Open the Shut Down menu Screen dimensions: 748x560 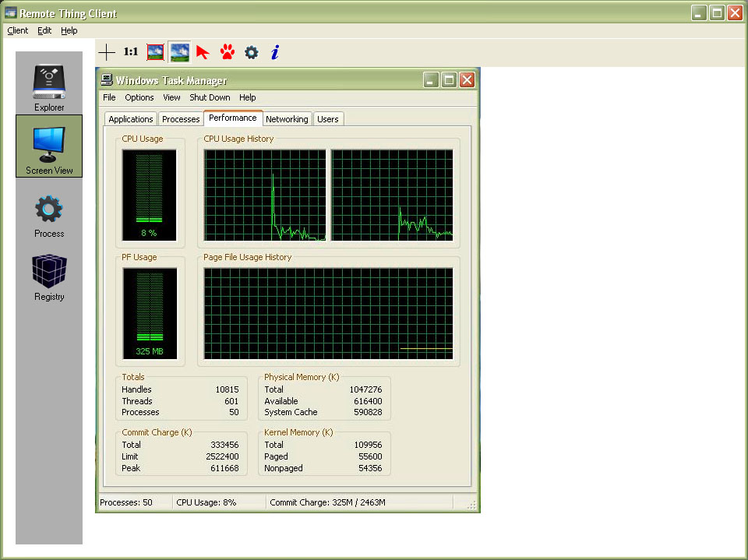click(x=210, y=97)
